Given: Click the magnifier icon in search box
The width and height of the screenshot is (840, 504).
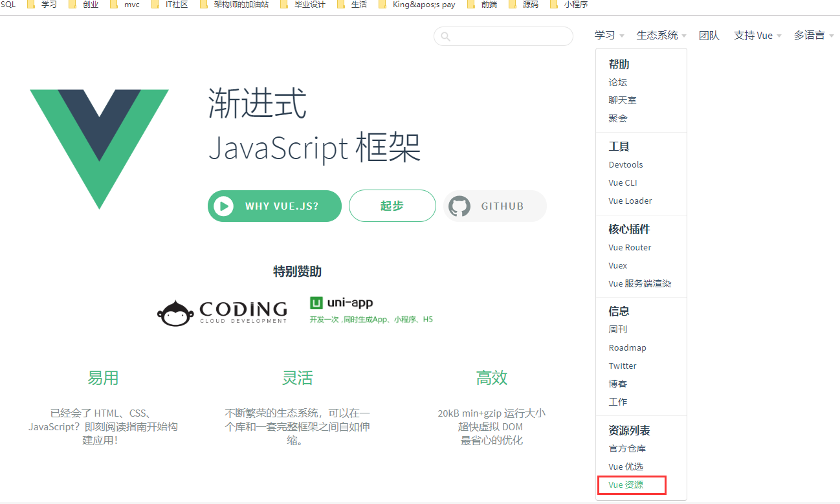Looking at the screenshot, I should 445,37.
